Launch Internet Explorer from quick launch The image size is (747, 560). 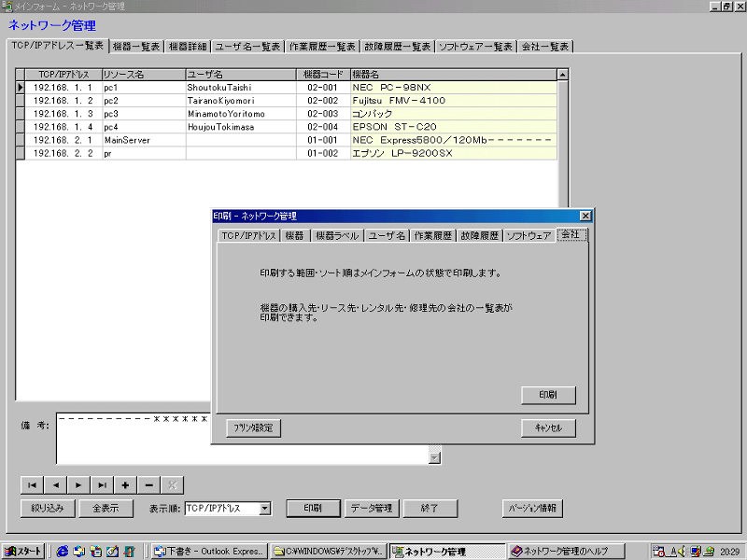(x=63, y=552)
